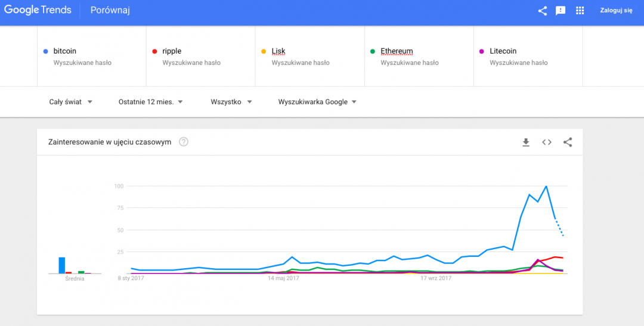Click the share icon in header bar
Screen dimensions: 644x326
[x=542, y=11]
